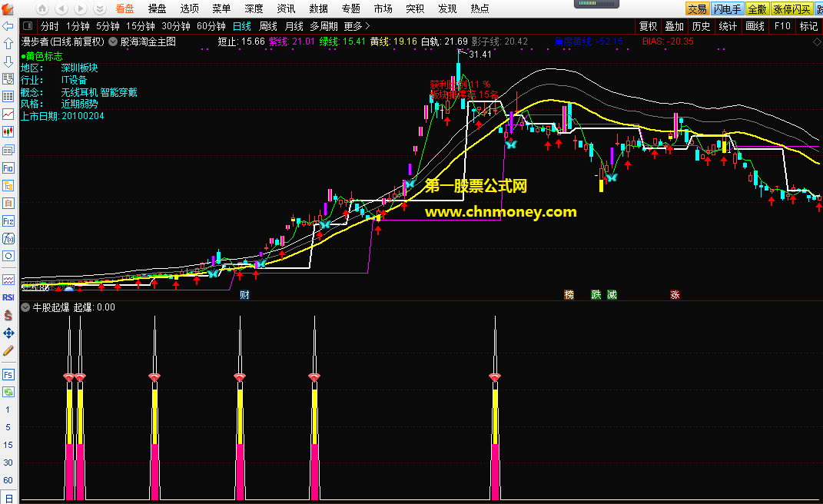Screen dimensions: 823x504
Task: Click the orange document icon in sidebar
Action: pos(8,203)
